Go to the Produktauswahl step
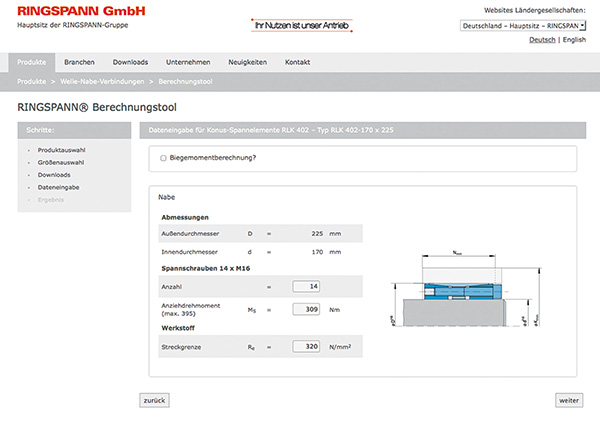The height and width of the screenshot is (423, 600). (62, 148)
